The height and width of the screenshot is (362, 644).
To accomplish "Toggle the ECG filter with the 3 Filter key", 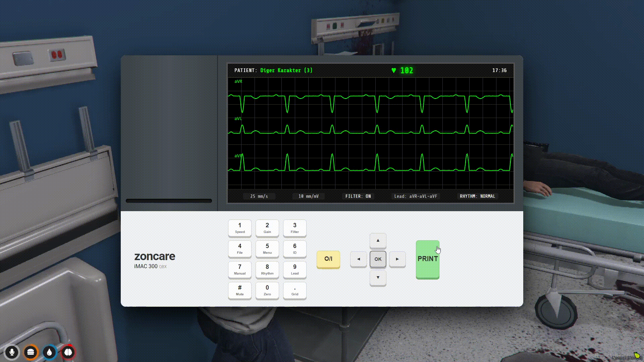I will [294, 228].
